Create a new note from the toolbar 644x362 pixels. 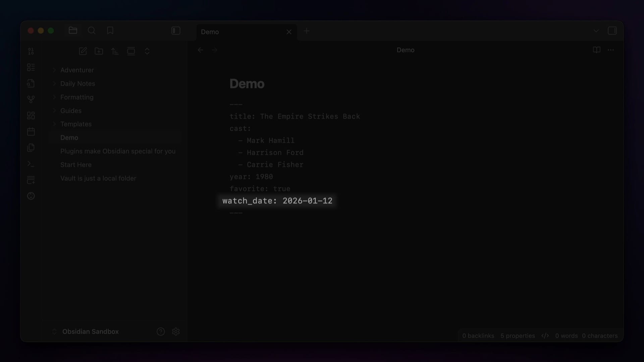coord(83,51)
